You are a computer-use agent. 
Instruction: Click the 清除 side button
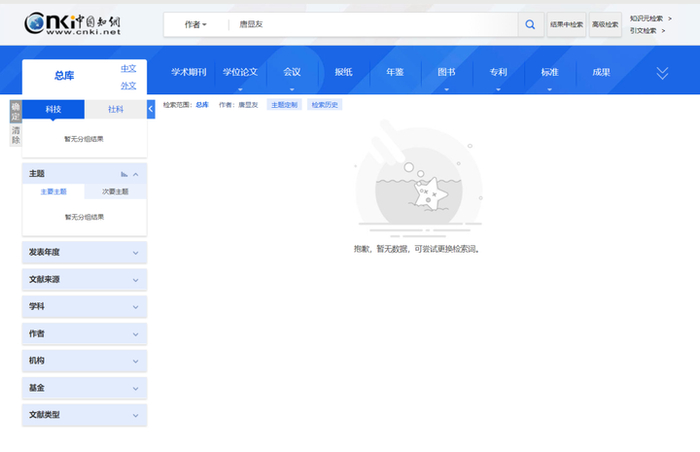[x=16, y=135]
